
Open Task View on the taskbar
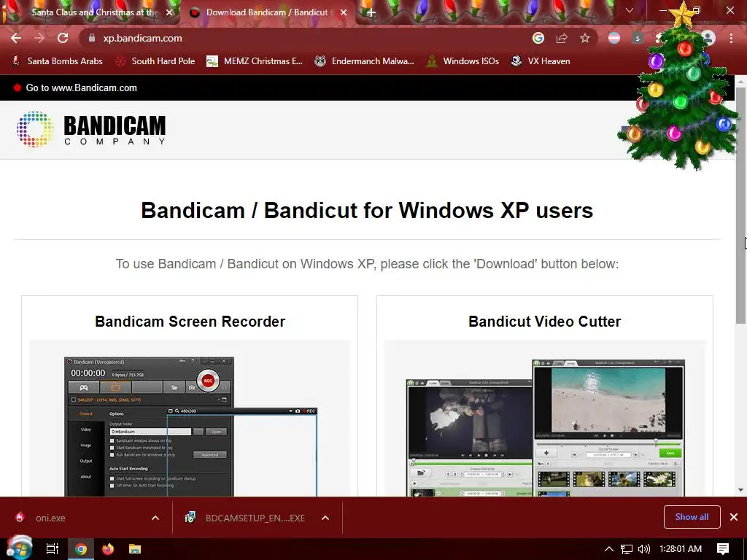point(52,549)
